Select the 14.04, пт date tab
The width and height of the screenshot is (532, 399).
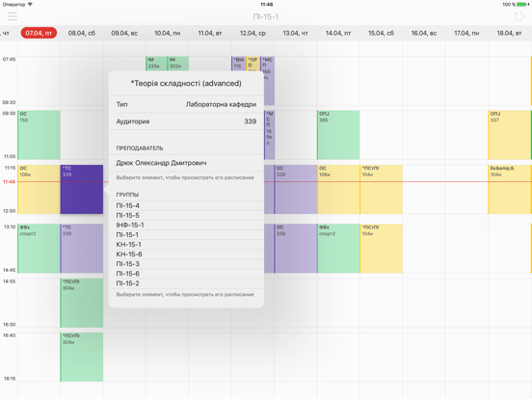[338, 33]
